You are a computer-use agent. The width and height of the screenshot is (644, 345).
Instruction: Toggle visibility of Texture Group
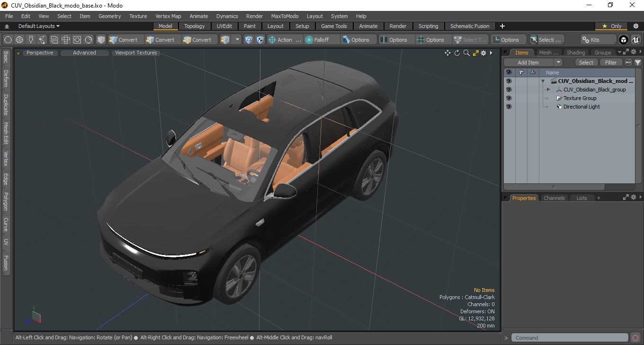tap(509, 98)
